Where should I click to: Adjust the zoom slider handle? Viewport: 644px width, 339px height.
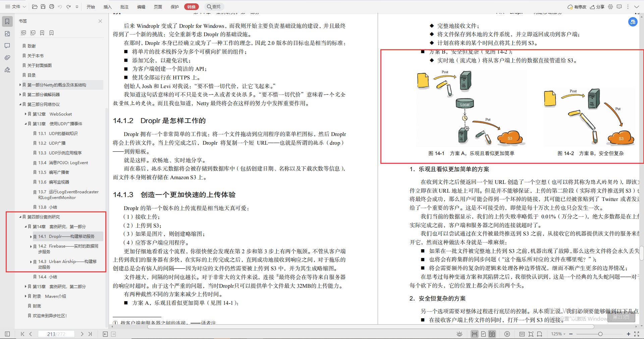[600, 334]
